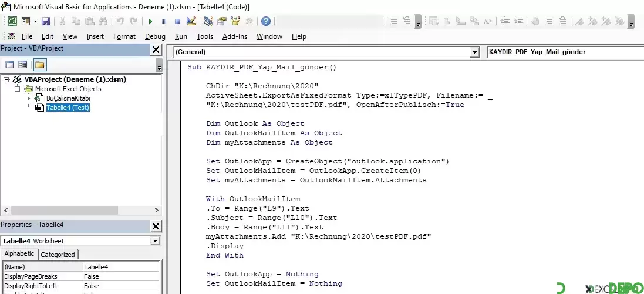
Task: Click Project panel scrollbar left arrow
Action: (5, 210)
